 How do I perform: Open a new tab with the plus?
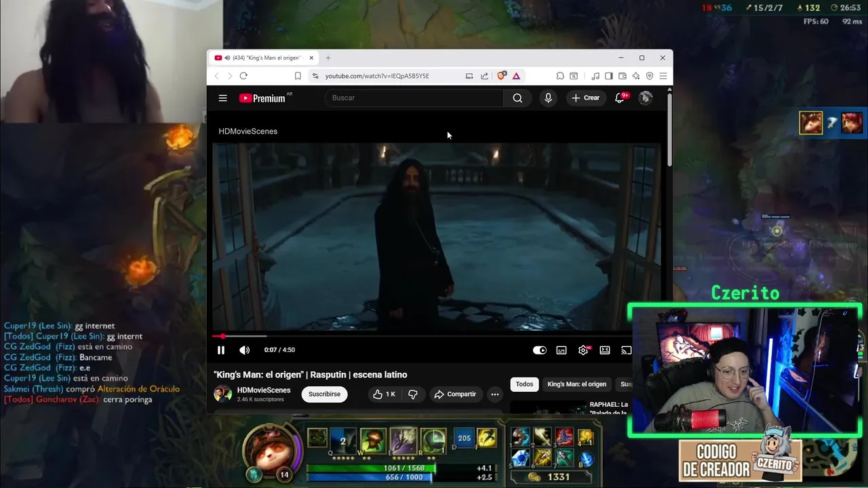[x=328, y=58]
